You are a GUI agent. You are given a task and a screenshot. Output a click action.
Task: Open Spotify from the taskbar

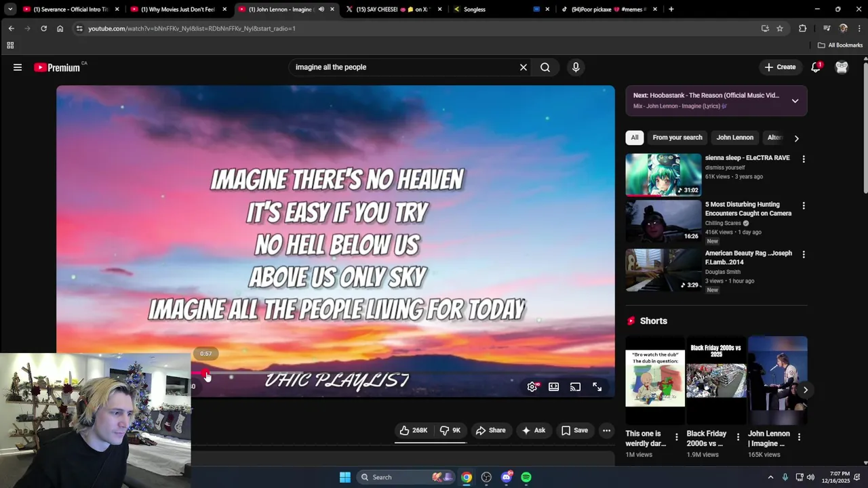click(x=526, y=477)
